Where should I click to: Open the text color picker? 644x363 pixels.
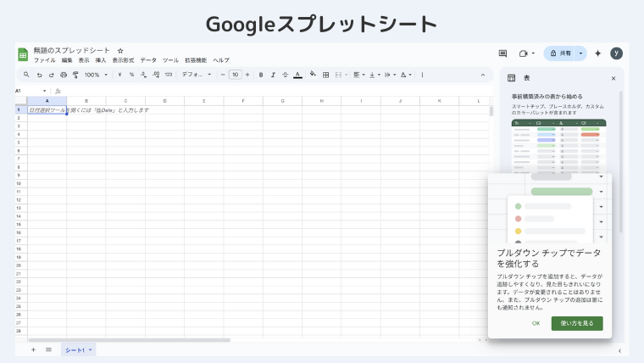tap(297, 75)
